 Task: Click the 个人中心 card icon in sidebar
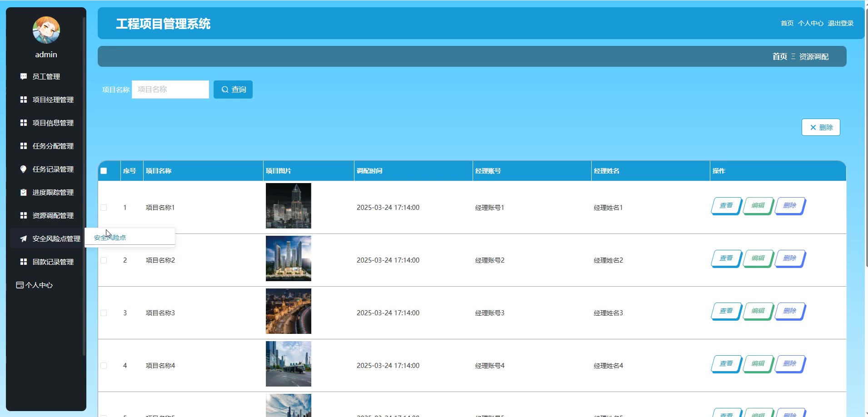[x=20, y=285]
